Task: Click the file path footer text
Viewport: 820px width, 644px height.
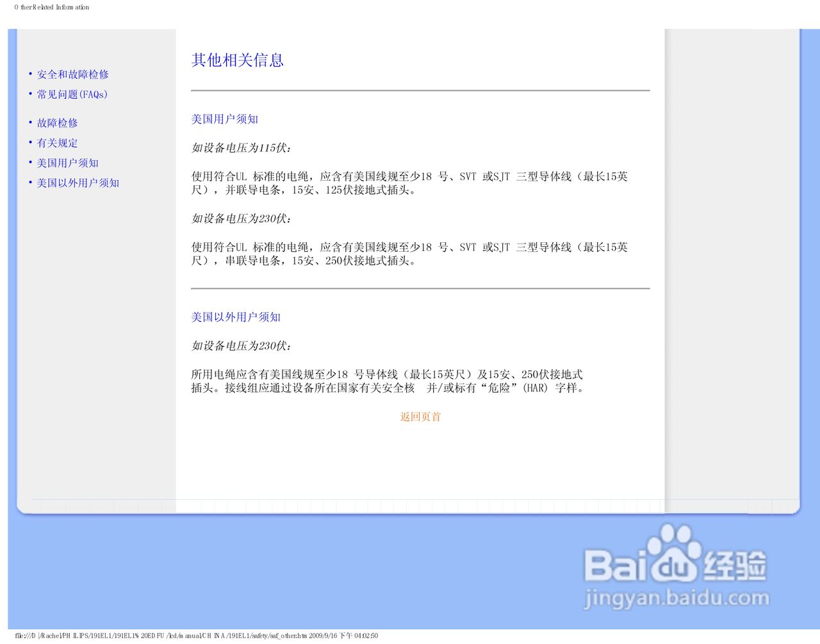Action: click(196, 636)
